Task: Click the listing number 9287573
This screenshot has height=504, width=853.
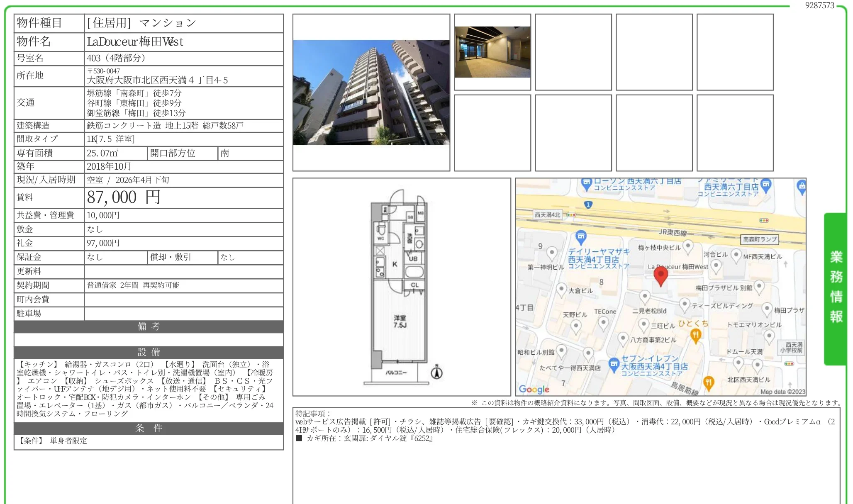Action: click(819, 5)
